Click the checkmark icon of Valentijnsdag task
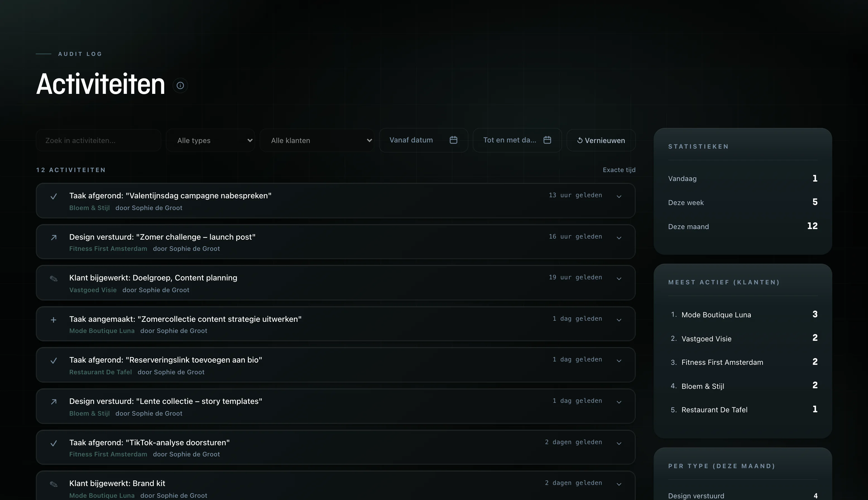Viewport: 868px width, 500px height. 54,196
